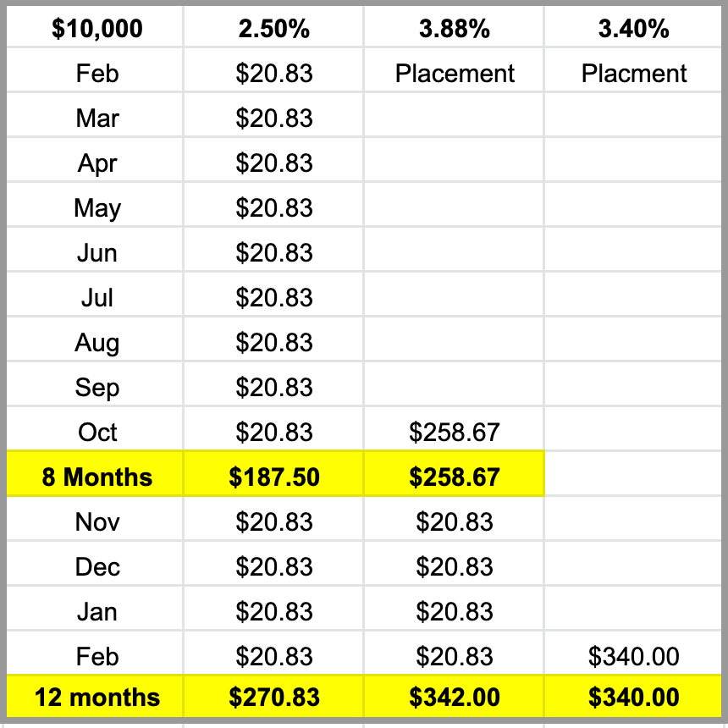Click the Sep row label
728x728 pixels.
(x=97, y=388)
